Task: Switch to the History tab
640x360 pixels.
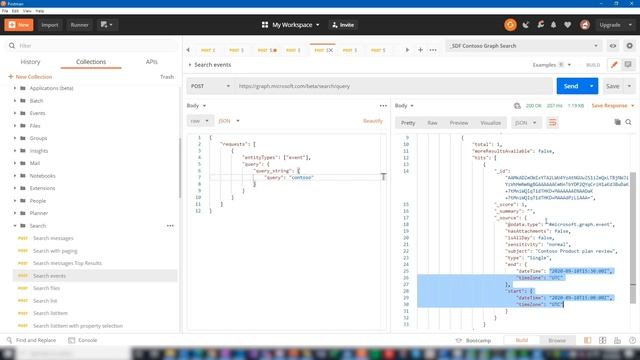Action: [30, 62]
